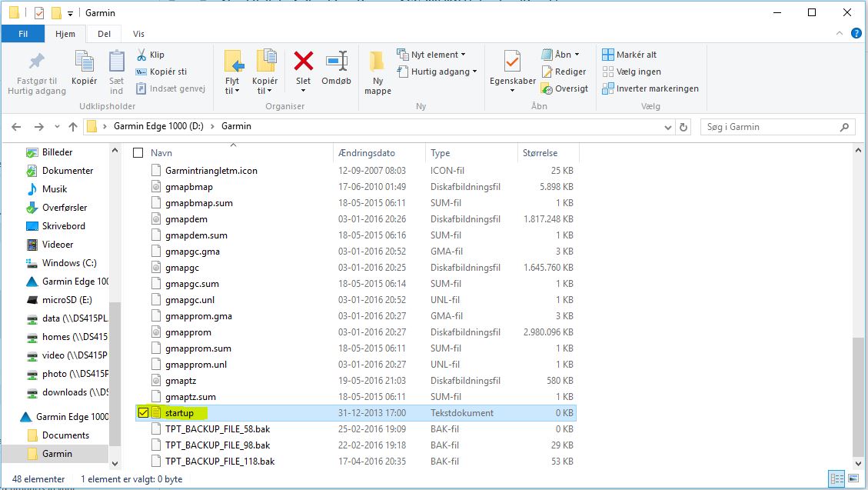Screen dimensions: 868x490
Task: Expand the address bar history dropdown
Action: 667,127
